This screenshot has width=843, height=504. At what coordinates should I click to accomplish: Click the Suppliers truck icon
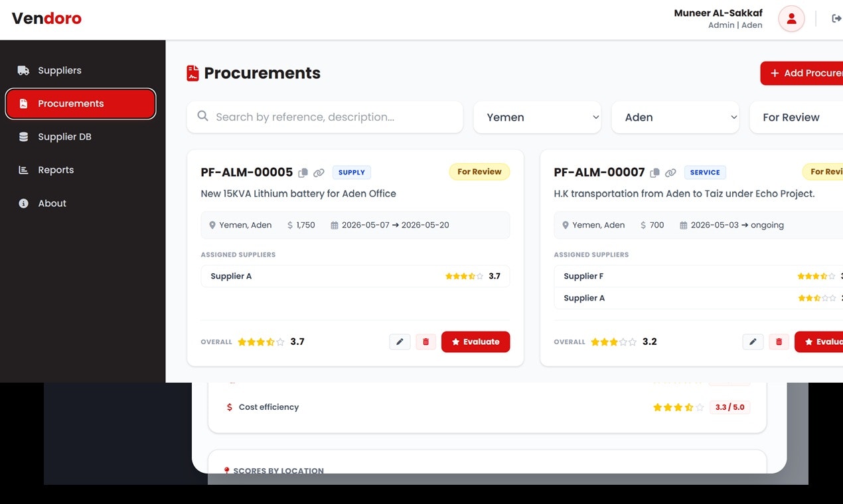pyautogui.click(x=23, y=70)
